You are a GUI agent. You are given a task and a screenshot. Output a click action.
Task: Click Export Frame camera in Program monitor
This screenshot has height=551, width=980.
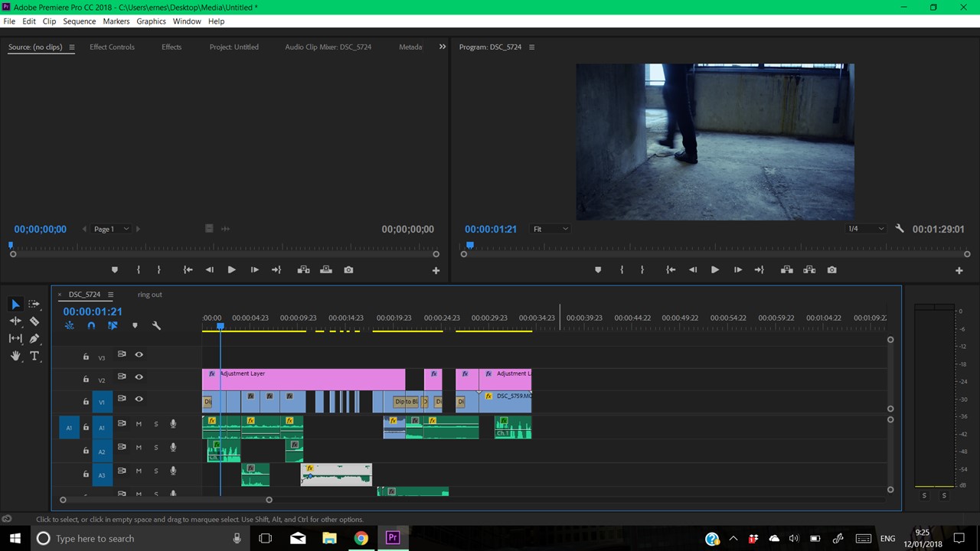832,270
